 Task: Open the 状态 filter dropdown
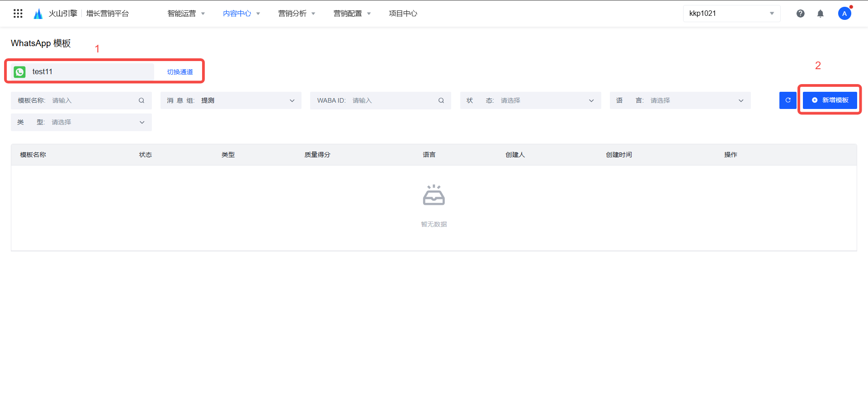tap(590, 100)
